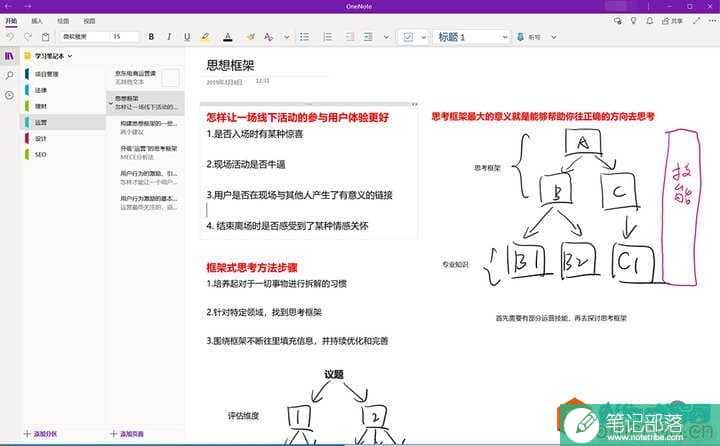Click the Paste clipboard icon

(x=45, y=37)
